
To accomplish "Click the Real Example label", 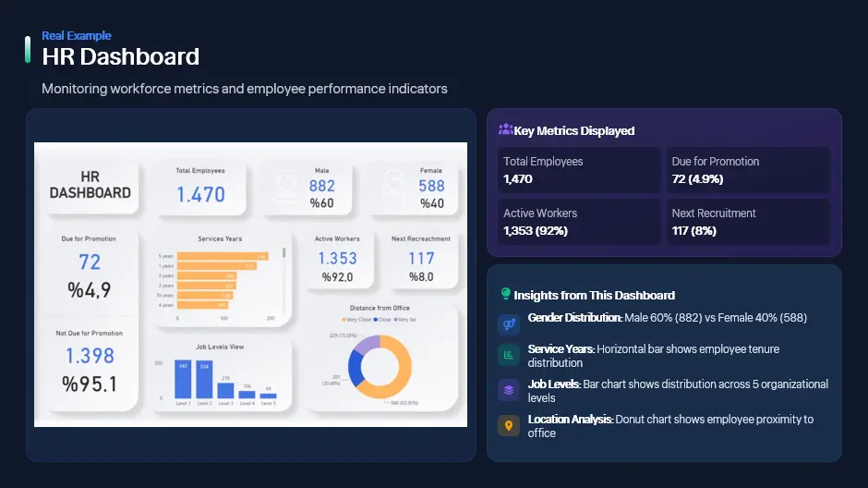I will (x=77, y=35).
